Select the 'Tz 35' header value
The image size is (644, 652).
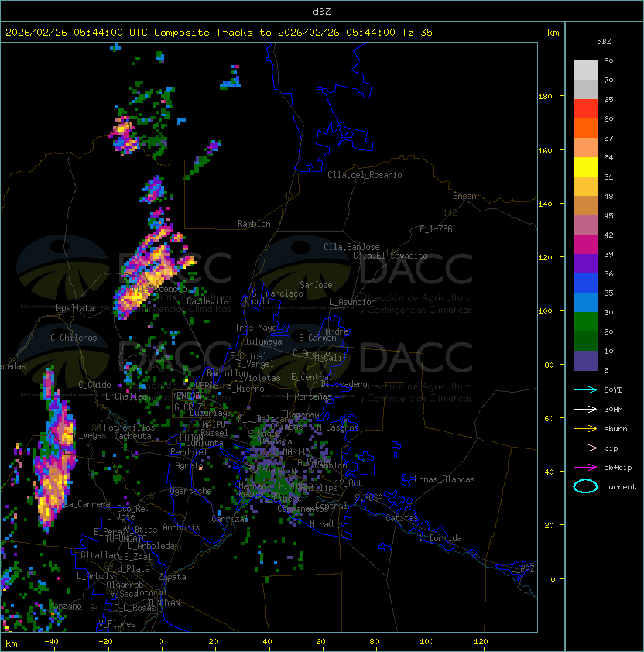click(417, 33)
